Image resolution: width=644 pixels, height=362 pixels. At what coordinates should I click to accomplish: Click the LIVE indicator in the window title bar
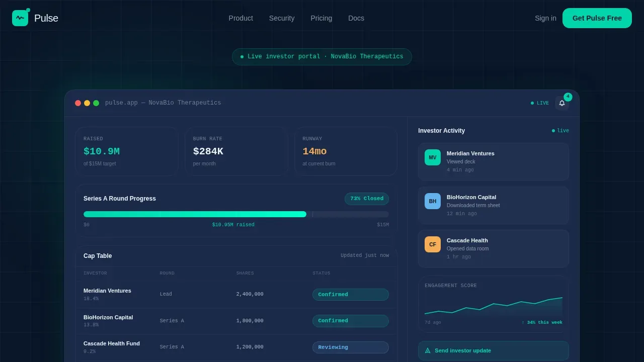pyautogui.click(x=540, y=103)
